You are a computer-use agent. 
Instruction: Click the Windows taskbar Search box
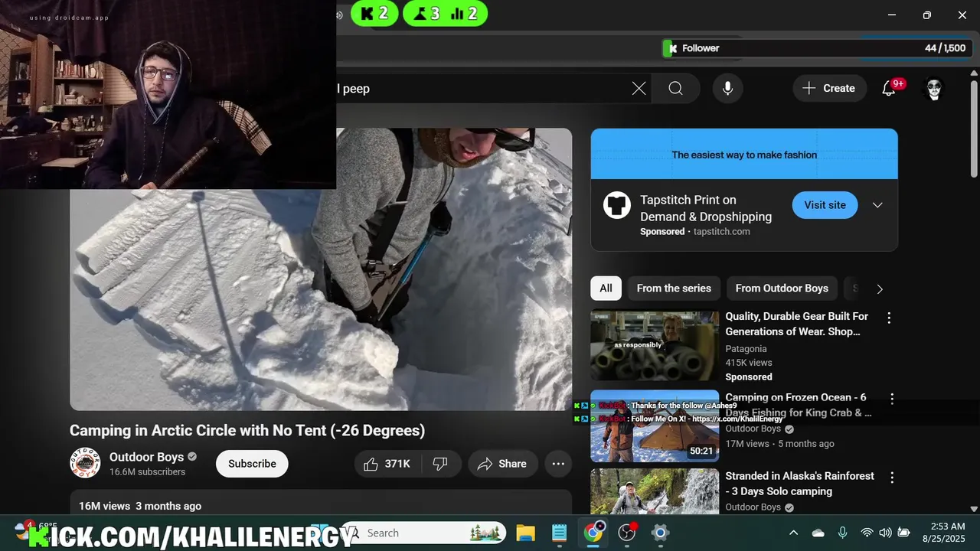click(x=423, y=533)
